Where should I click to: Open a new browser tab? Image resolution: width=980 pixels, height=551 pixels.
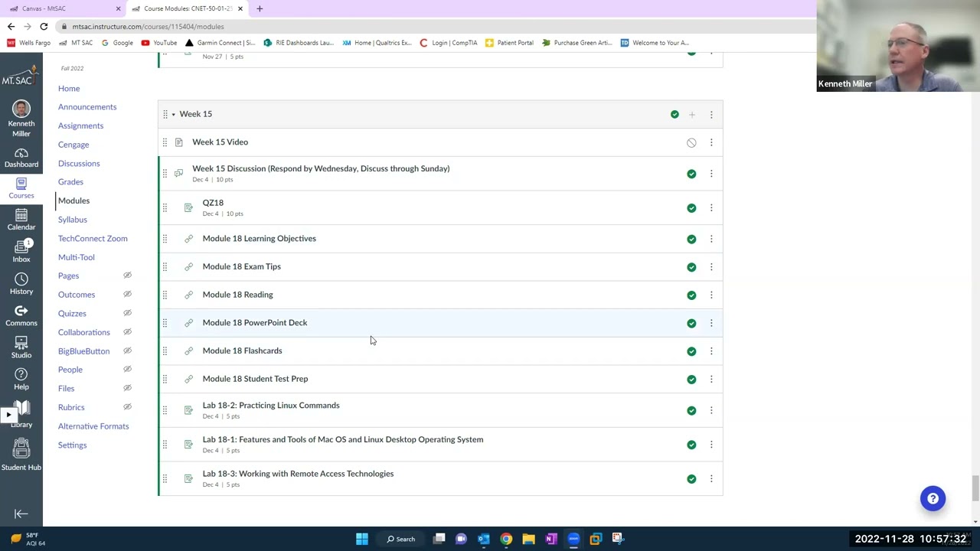click(x=260, y=8)
